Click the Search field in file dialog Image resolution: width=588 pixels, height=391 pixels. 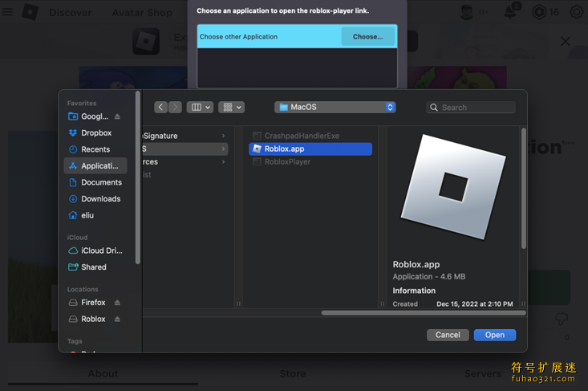[x=471, y=108]
